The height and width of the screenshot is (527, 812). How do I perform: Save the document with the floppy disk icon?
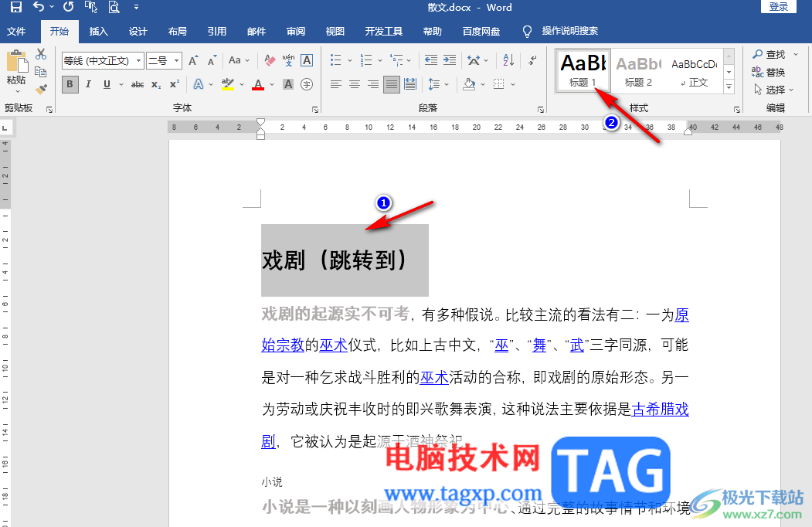16,7
